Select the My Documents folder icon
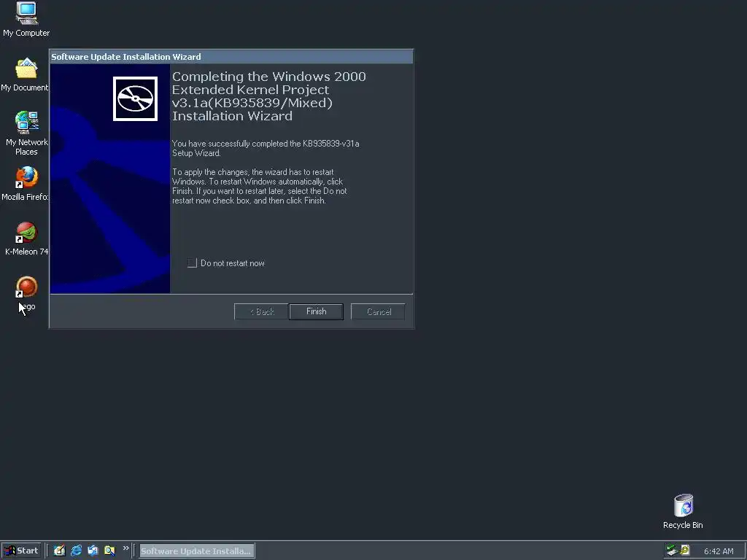This screenshot has width=747, height=560. [26, 68]
